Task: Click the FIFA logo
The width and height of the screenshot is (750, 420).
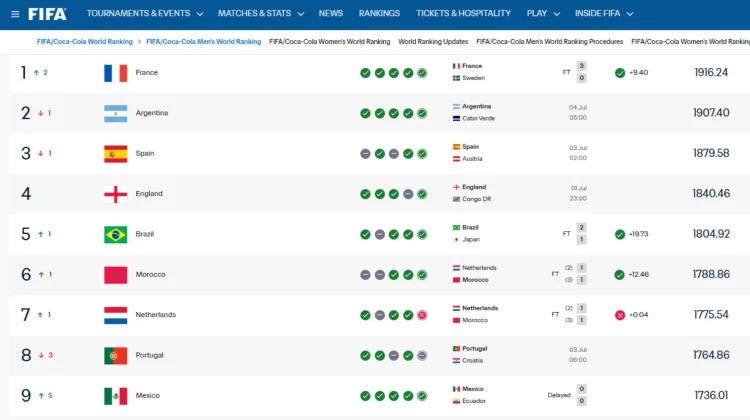Action: tap(47, 14)
